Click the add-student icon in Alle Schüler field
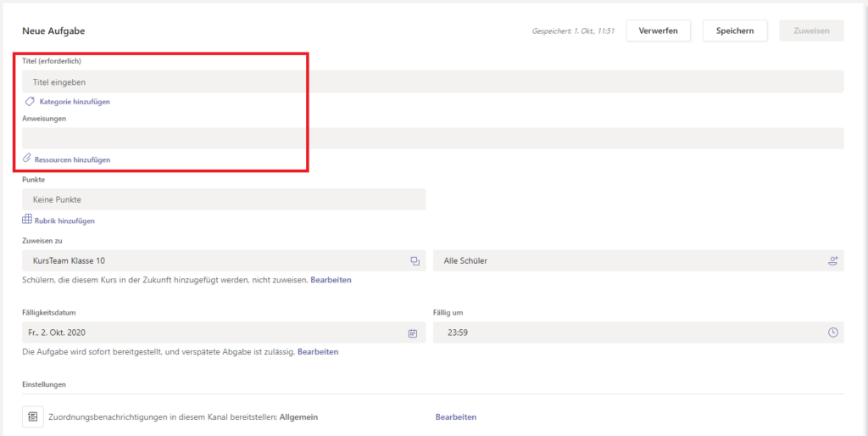Screen dimensions: 868x436 point(832,261)
